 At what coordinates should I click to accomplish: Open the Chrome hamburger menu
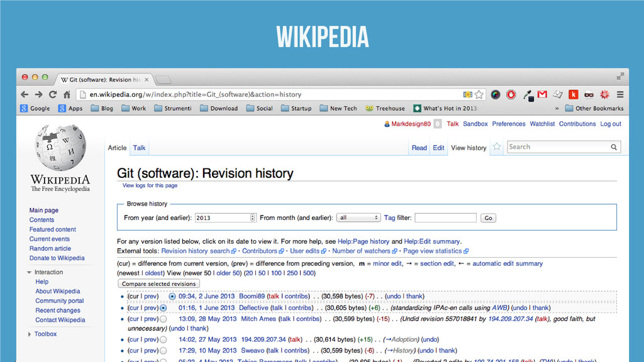point(620,94)
